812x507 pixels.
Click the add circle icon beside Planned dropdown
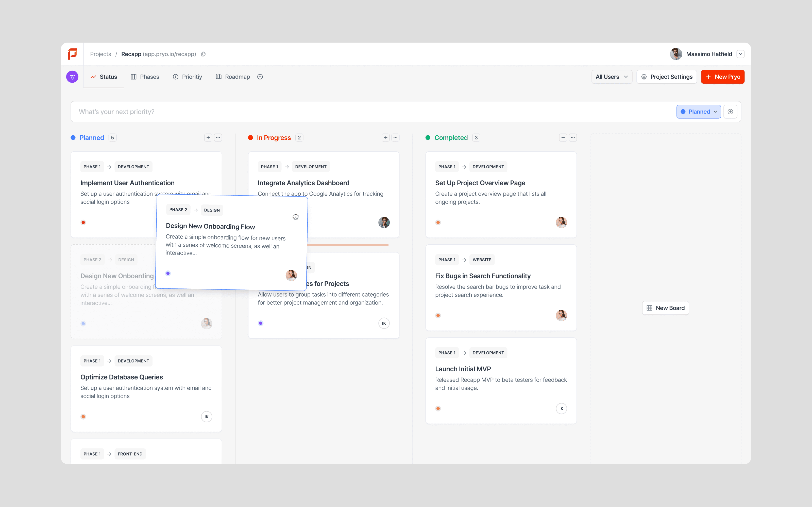click(x=730, y=112)
